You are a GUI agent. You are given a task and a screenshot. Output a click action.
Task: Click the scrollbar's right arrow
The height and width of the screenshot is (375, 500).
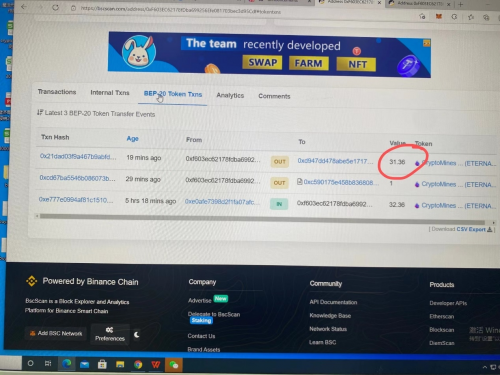pyautogui.click(x=493, y=222)
